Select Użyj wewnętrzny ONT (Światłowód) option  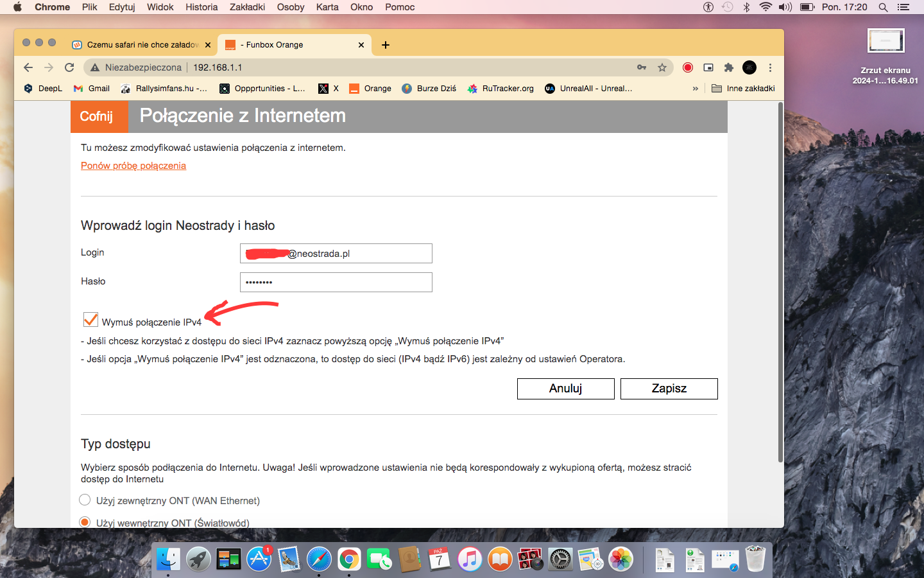(85, 522)
